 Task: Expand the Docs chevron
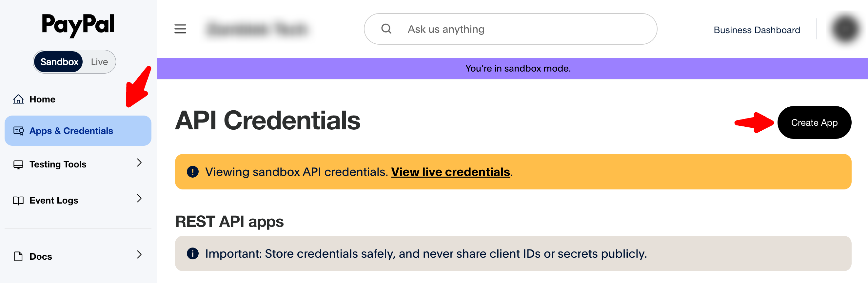[x=139, y=255]
